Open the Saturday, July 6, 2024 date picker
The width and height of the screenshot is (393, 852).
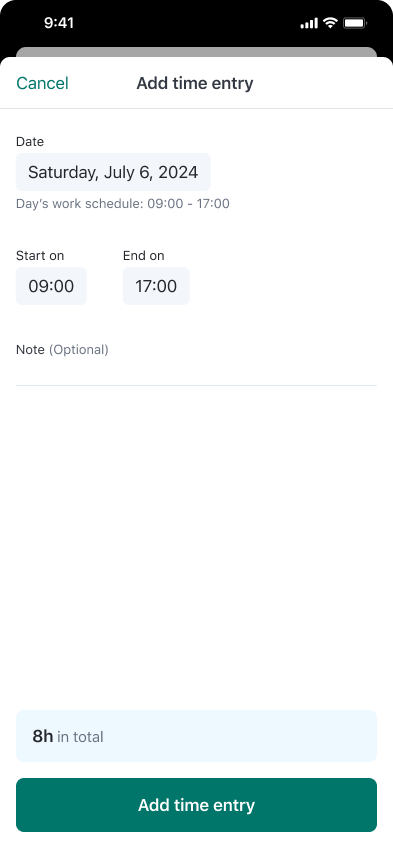click(x=113, y=172)
